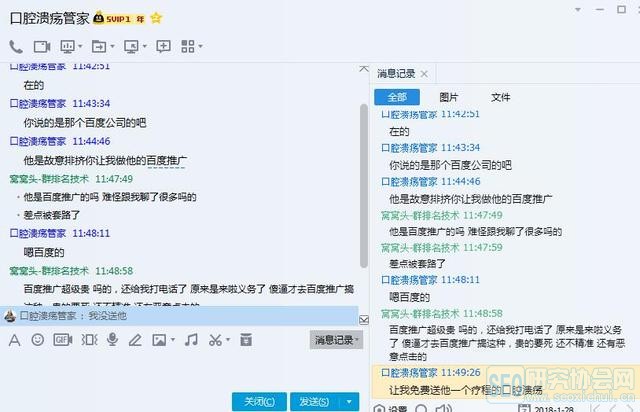Expand the picture icon's dropdown arrow
The image size is (640, 412).
point(173,340)
